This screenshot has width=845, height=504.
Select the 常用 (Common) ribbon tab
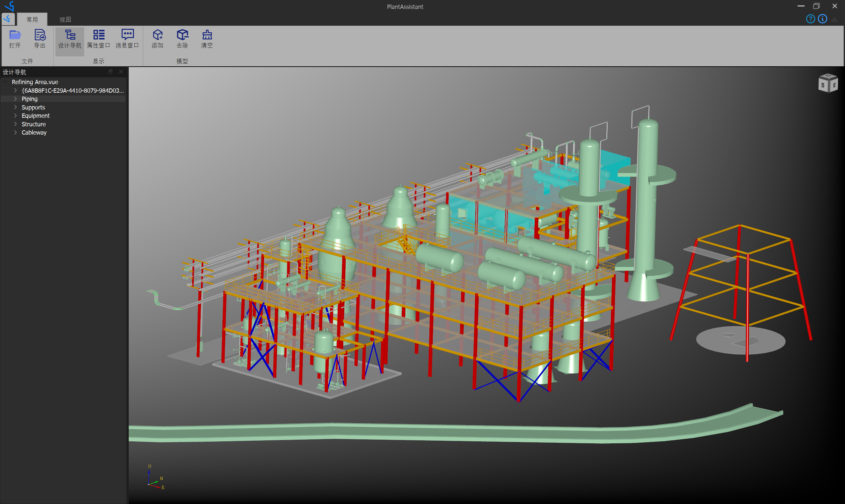tap(32, 20)
